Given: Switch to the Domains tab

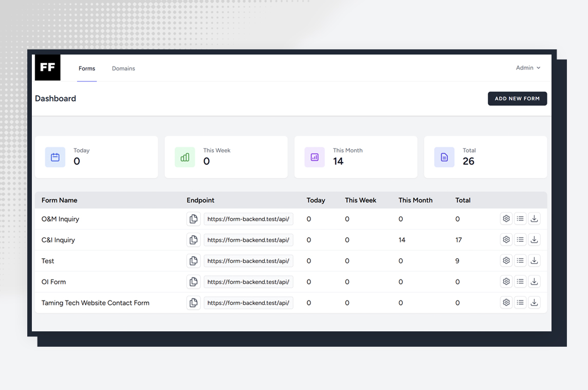Looking at the screenshot, I should click(123, 68).
